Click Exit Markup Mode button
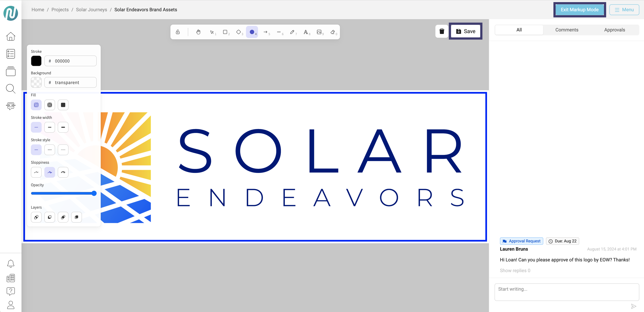644x312 pixels. [x=579, y=10]
